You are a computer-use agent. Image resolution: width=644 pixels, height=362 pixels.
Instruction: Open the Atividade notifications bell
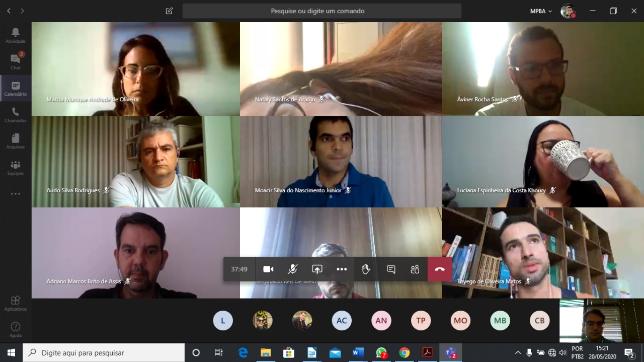pos(16,35)
